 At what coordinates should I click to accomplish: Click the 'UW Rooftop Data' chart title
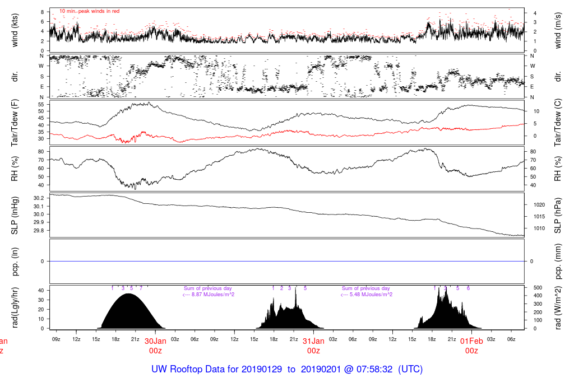click(287, 369)
